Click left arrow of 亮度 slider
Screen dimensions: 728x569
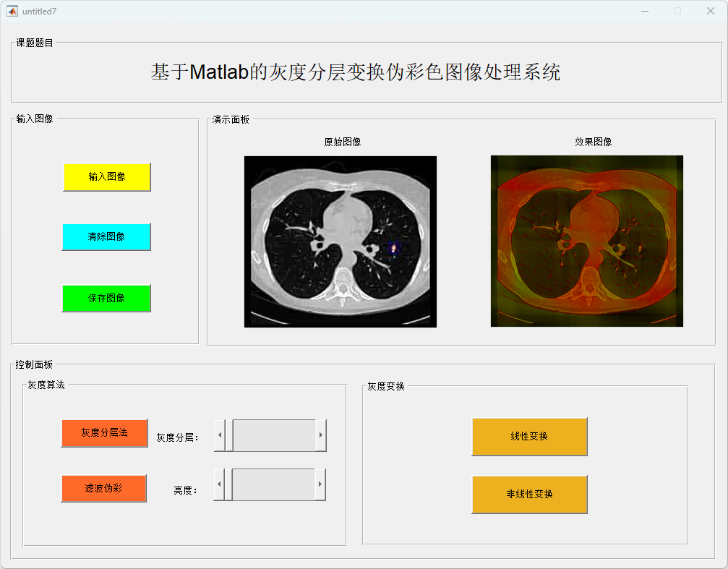219,484
